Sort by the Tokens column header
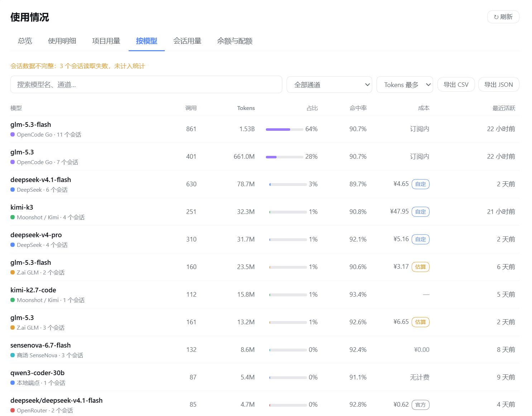Screen dimensions: 532x416 (x=246, y=108)
